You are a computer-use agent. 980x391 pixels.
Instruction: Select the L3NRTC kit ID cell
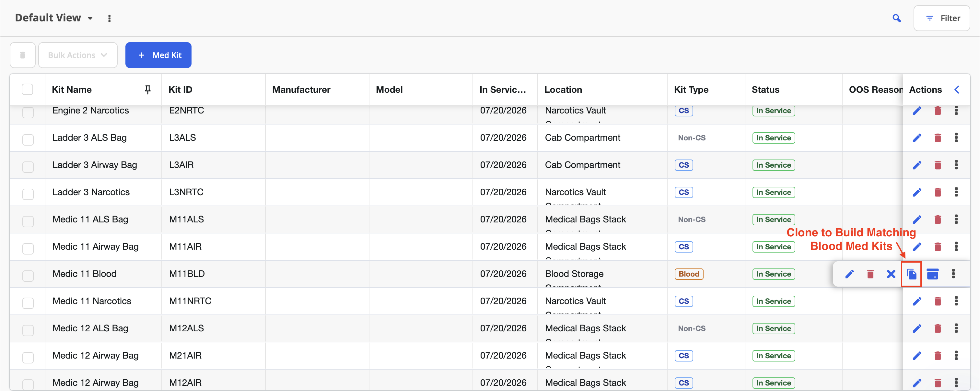pos(186,192)
